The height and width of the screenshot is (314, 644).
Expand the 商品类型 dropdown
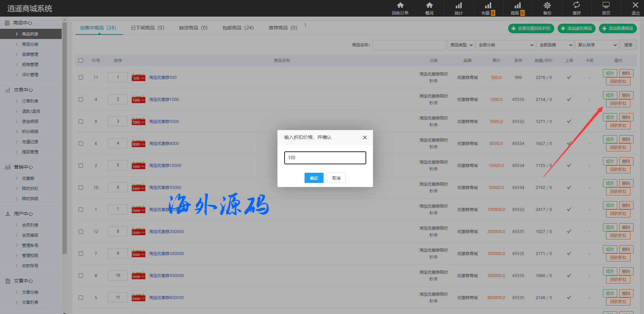point(461,45)
